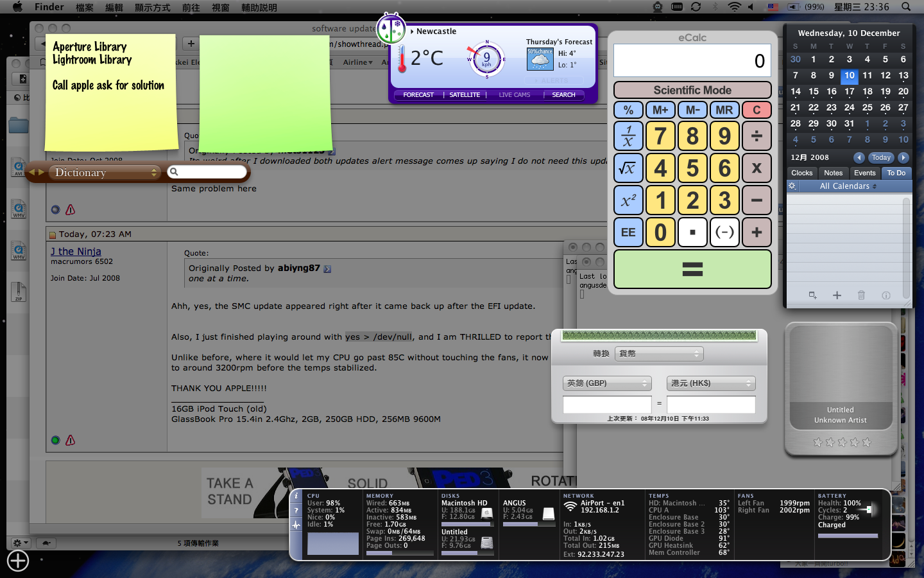Click the calendar widget trash icon
Image resolution: width=924 pixels, height=578 pixels.
[x=861, y=295]
